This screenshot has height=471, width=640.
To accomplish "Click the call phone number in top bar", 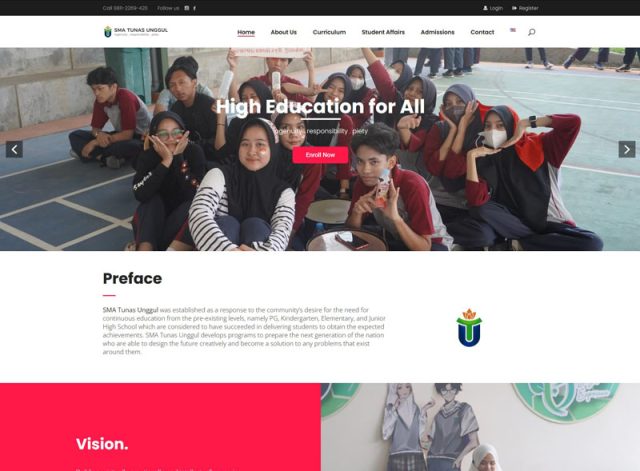I will coord(125,8).
